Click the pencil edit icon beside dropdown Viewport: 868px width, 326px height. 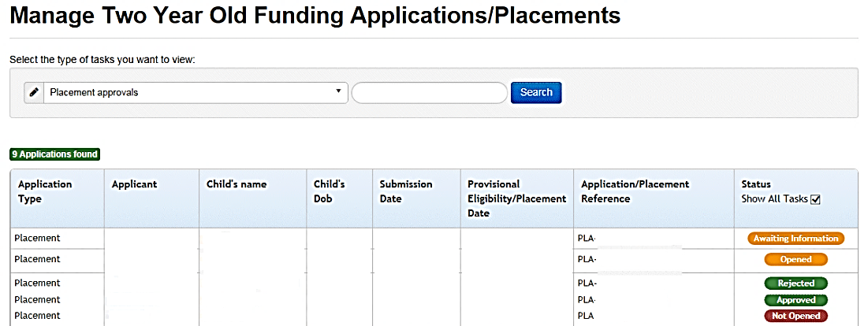coord(34,92)
